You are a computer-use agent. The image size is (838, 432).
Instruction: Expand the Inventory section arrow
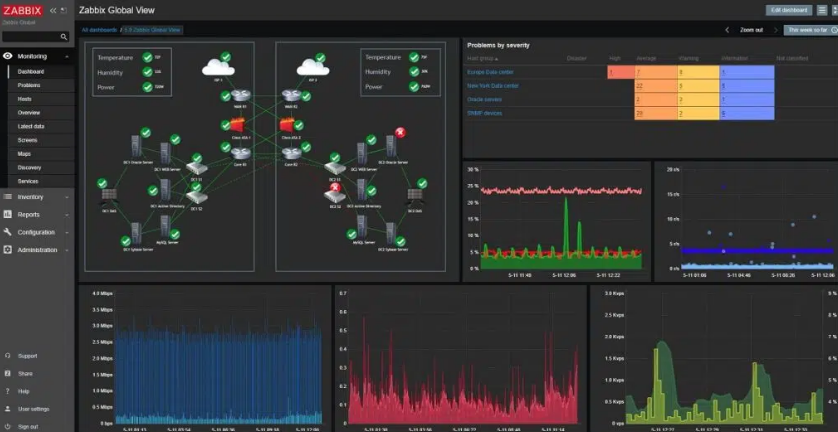click(x=66, y=197)
